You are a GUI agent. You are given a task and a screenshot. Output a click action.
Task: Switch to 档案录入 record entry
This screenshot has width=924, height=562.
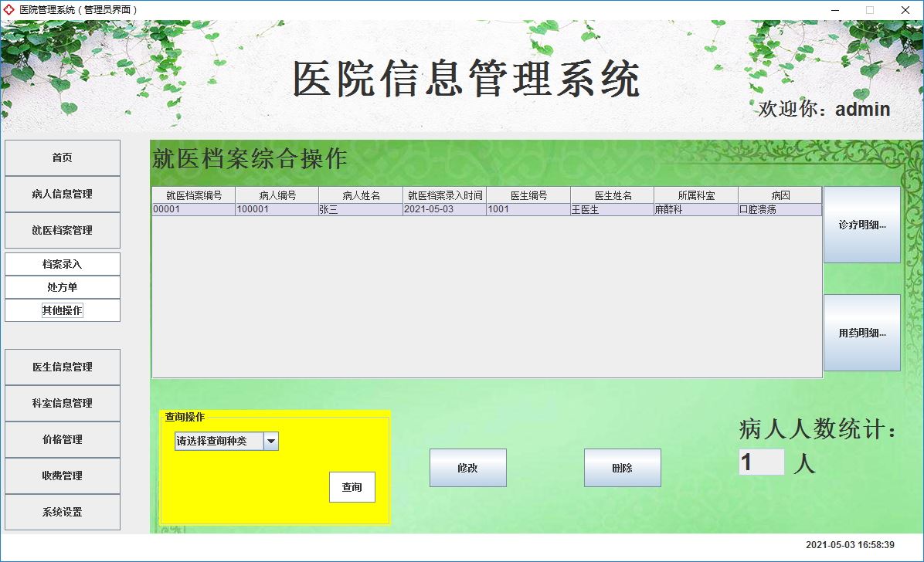coord(62,263)
